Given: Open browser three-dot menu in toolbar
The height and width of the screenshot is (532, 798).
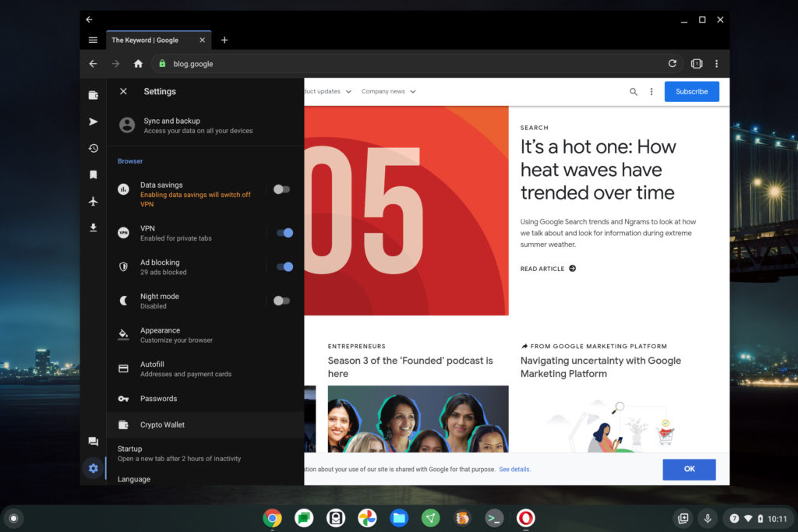Looking at the screenshot, I should [x=717, y=64].
